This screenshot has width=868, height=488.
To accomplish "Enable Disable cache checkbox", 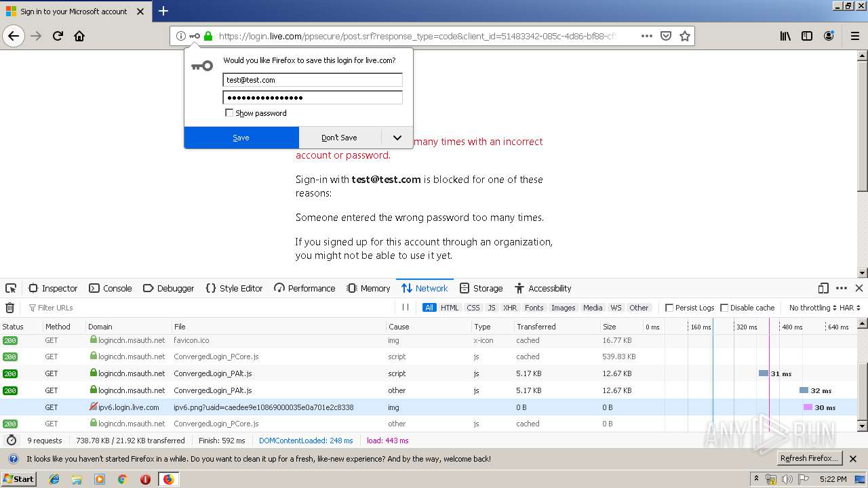I will 724,308.
